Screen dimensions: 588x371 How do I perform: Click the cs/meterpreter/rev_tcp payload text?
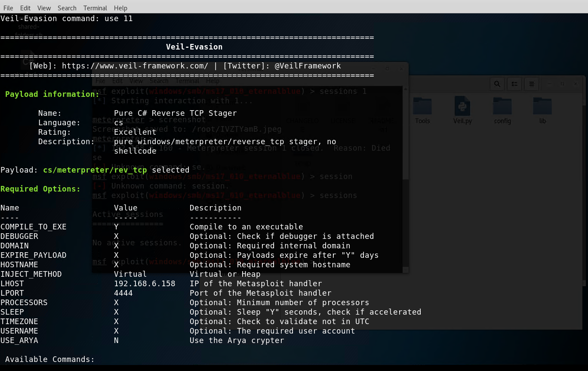(x=95, y=170)
